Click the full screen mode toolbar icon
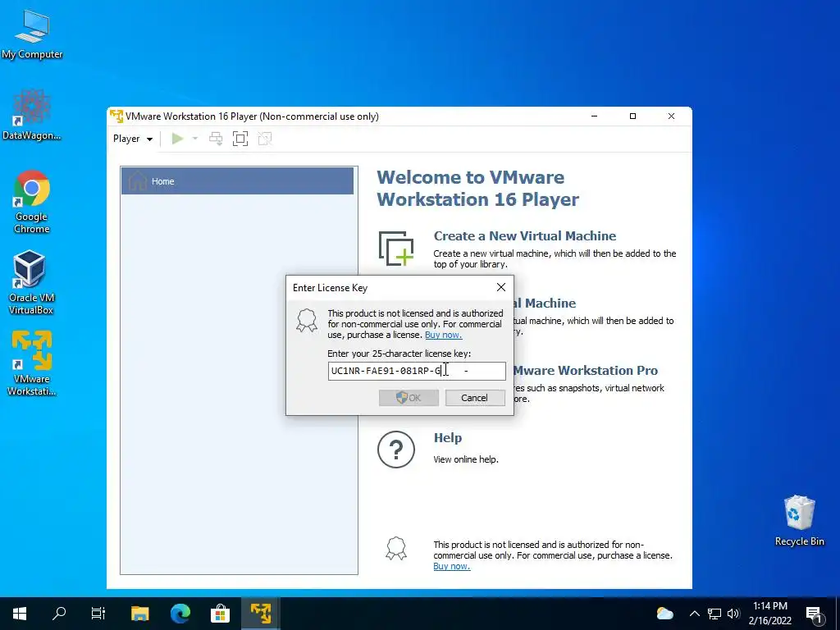This screenshot has width=840, height=630. [x=240, y=139]
